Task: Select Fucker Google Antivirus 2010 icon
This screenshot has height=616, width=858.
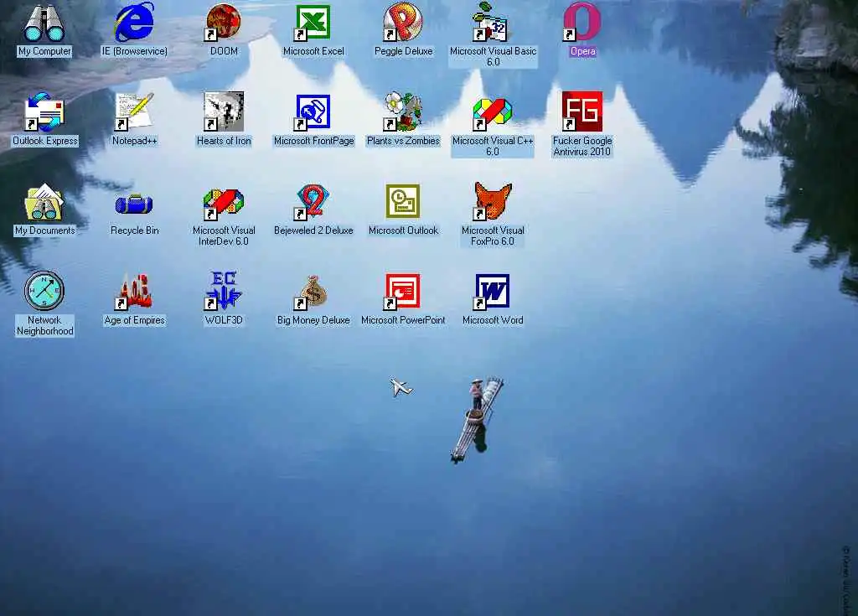Action: (582, 111)
